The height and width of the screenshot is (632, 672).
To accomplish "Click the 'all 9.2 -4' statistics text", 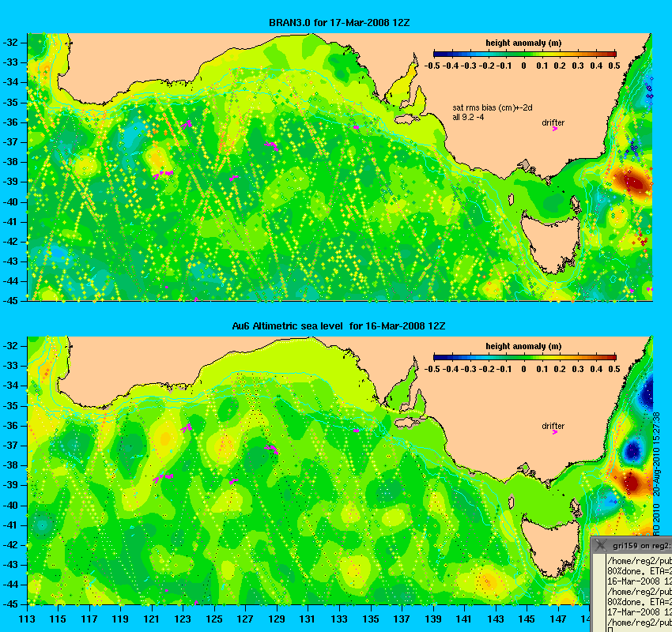I will (468, 117).
